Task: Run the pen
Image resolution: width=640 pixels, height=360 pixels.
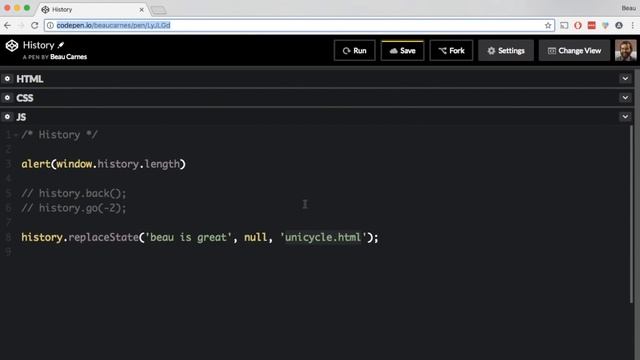Action: tap(354, 51)
